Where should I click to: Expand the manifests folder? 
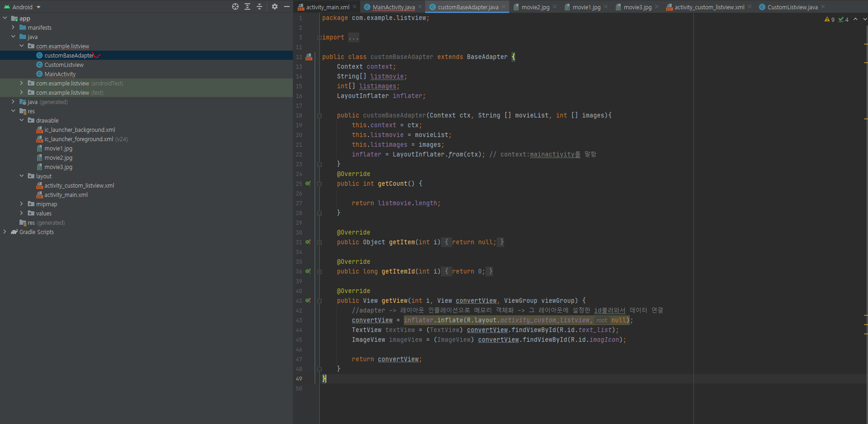tap(13, 27)
